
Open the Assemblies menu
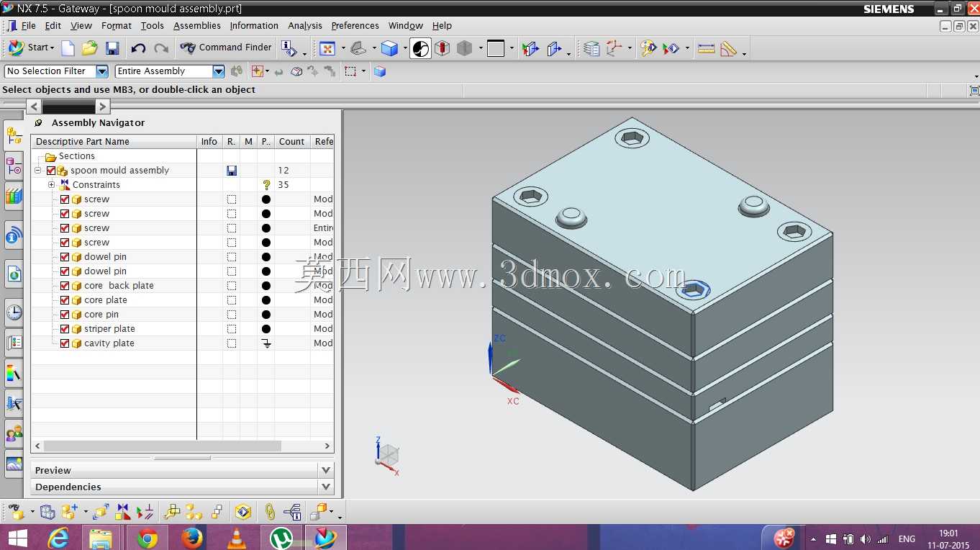[197, 25]
